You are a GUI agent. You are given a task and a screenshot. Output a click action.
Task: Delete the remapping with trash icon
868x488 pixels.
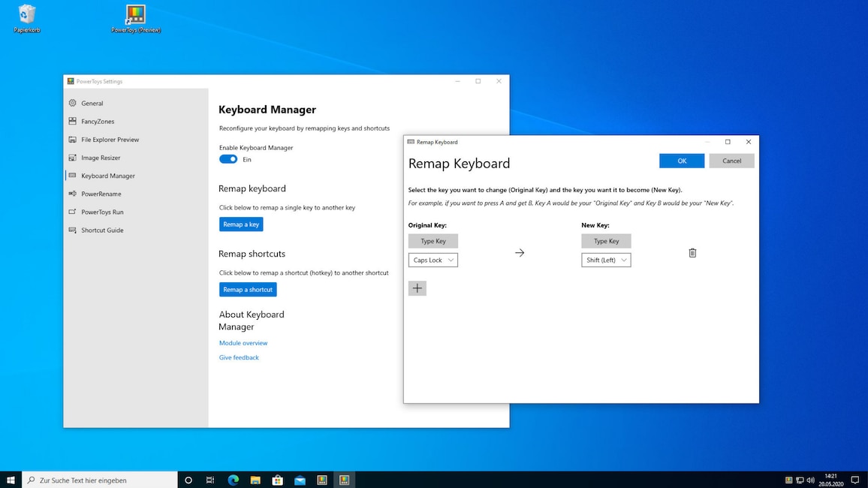click(692, 253)
